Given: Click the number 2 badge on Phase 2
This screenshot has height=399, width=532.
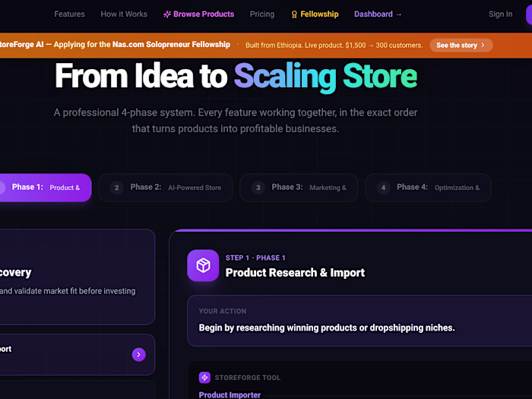Looking at the screenshot, I should (117, 188).
